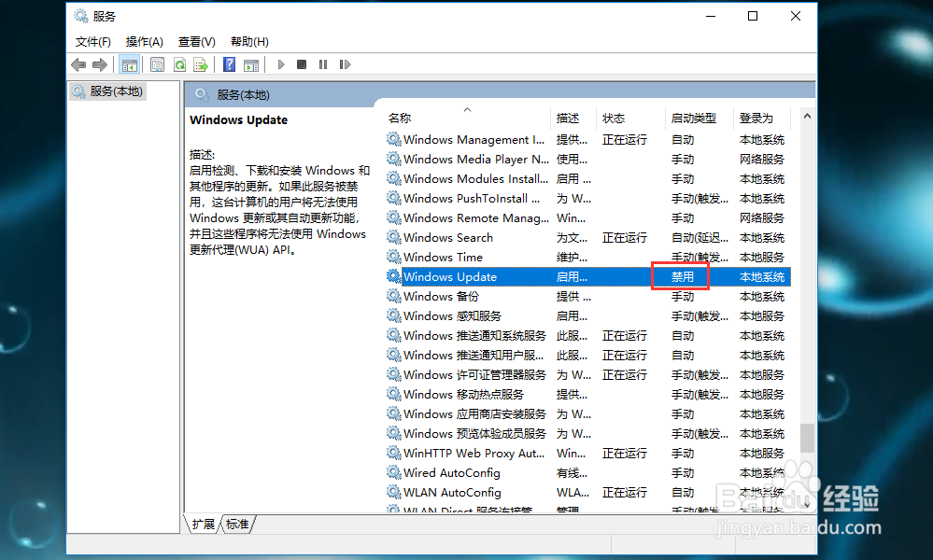Toggle the show/hide action pane icon
933x560 pixels.
pos(251,64)
